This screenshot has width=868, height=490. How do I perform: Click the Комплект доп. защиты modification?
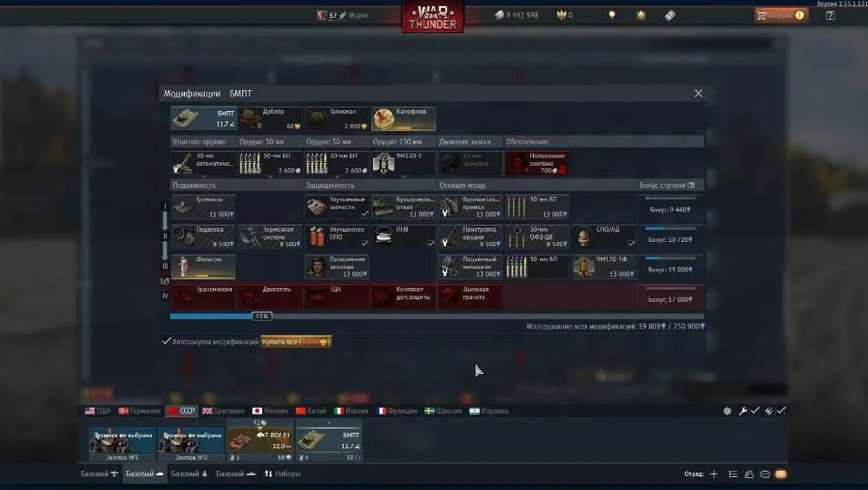(x=404, y=297)
